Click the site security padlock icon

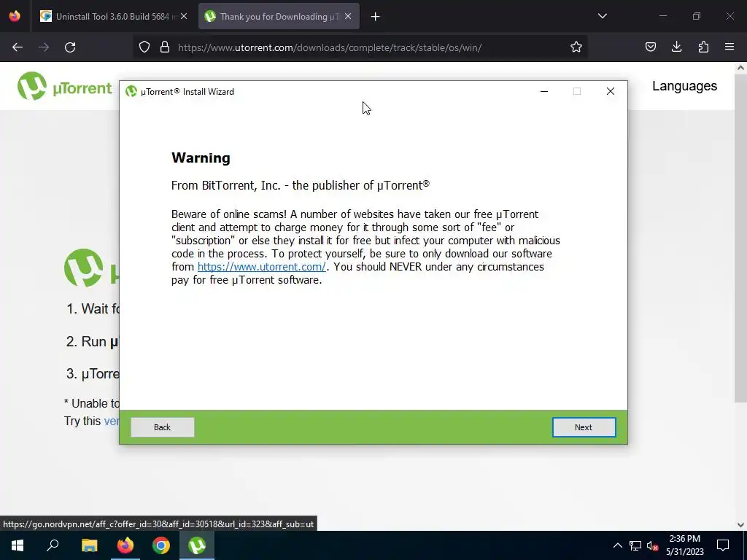(x=165, y=47)
